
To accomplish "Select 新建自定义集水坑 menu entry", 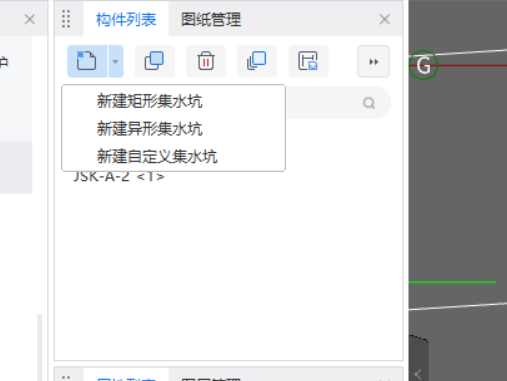I will coord(173,156).
